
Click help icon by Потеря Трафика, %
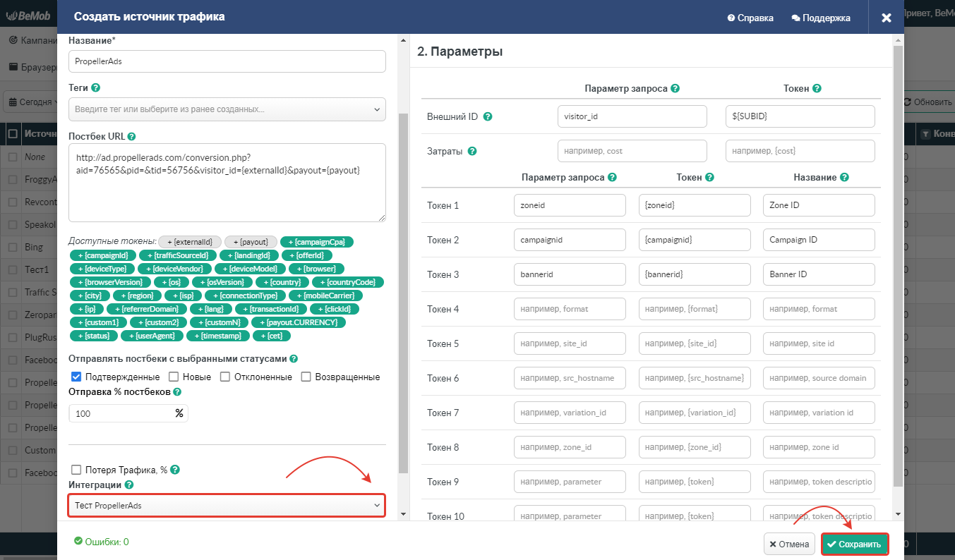175,470
